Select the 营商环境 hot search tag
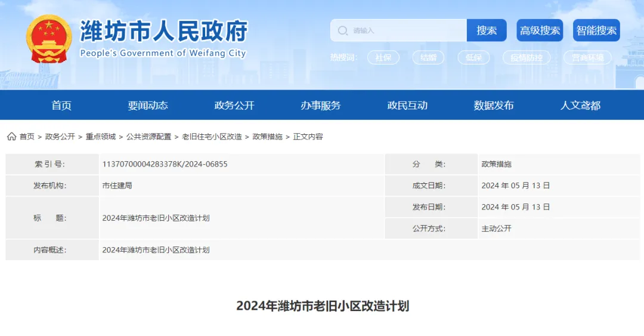 tap(587, 57)
